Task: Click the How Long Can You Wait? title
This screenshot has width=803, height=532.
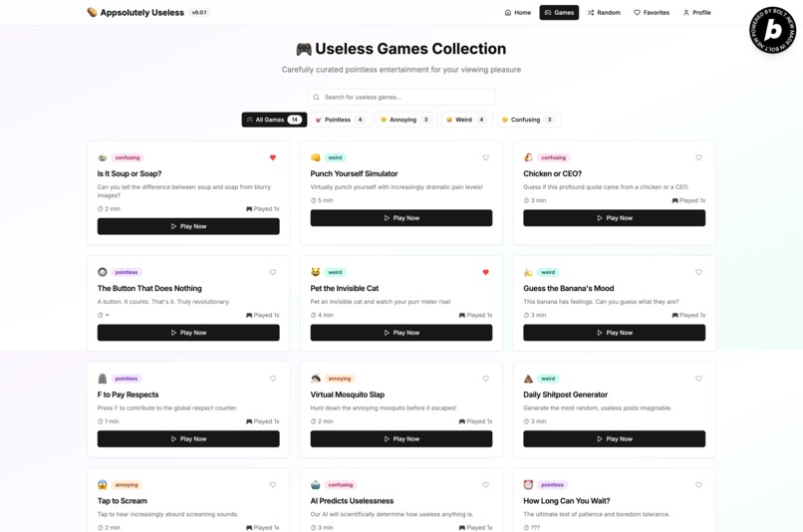Action: (x=567, y=501)
